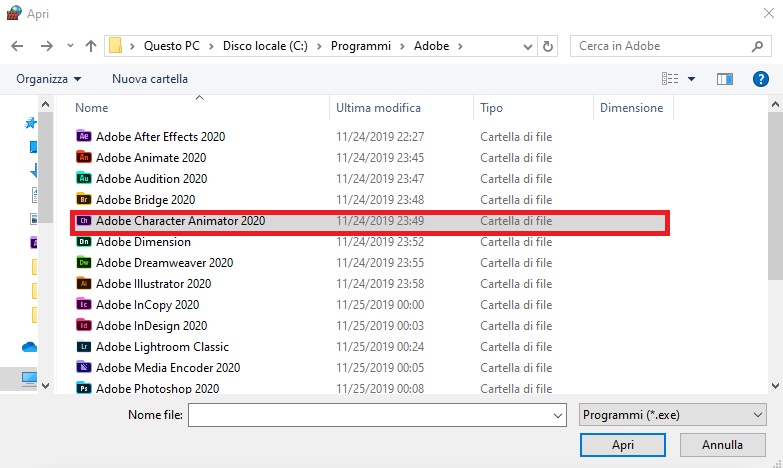Select OneDrive cloud icon in sidebar

(x=29, y=347)
